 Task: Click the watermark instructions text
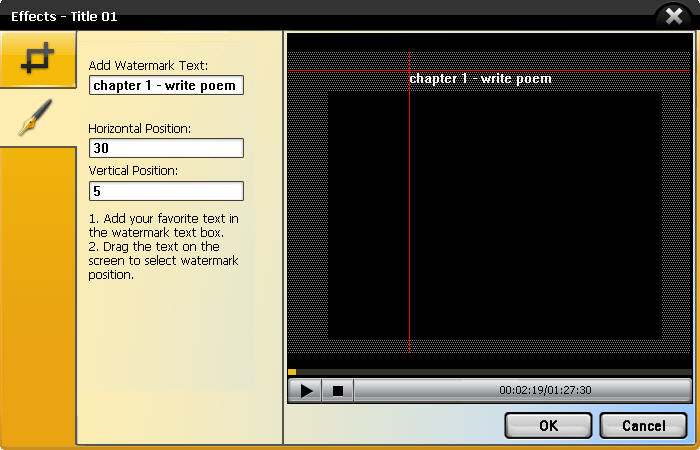tap(163, 246)
